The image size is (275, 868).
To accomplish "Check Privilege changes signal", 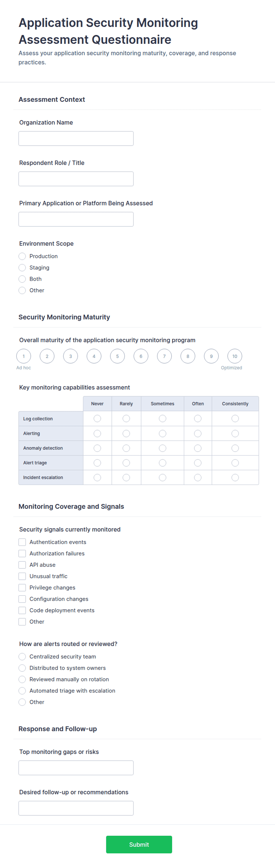I will [22, 588].
